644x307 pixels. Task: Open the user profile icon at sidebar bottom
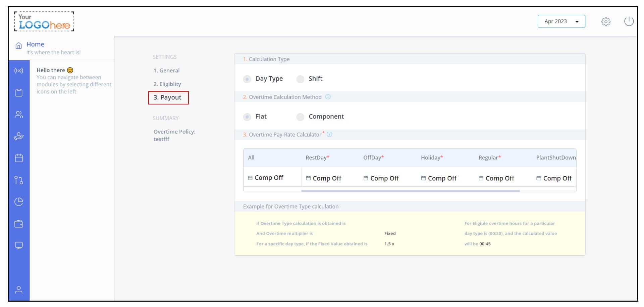pos(19,290)
